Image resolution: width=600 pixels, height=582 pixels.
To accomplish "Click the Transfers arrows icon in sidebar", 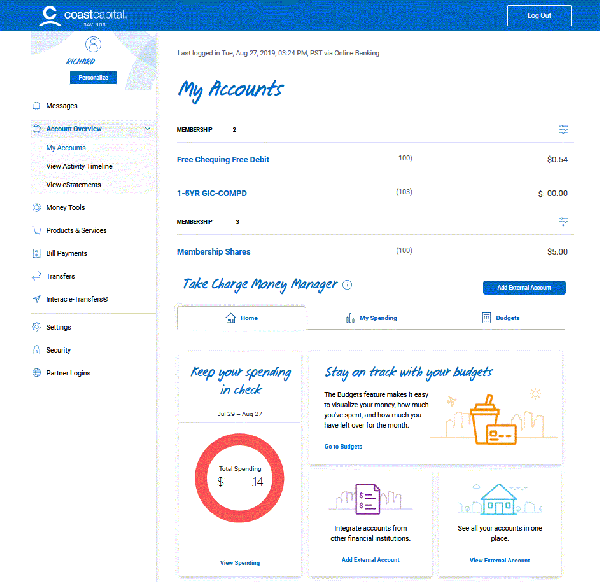I will pos(36,276).
